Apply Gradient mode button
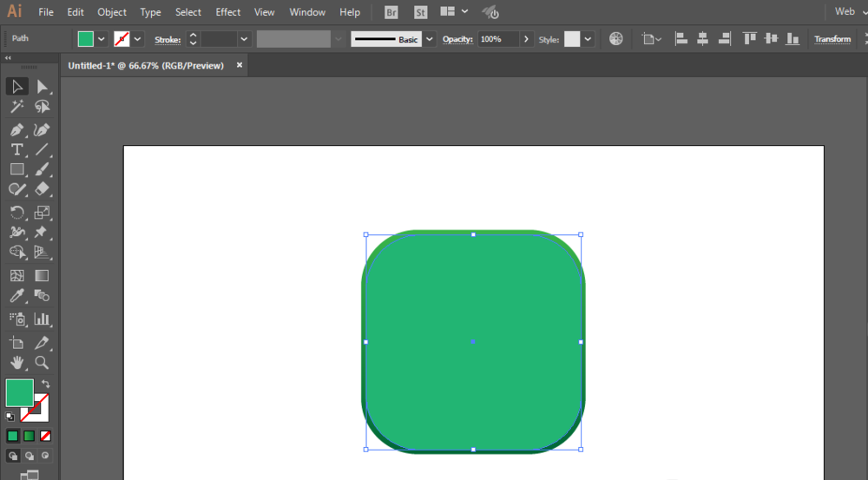This screenshot has height=480, width=868. pos(30,437)
